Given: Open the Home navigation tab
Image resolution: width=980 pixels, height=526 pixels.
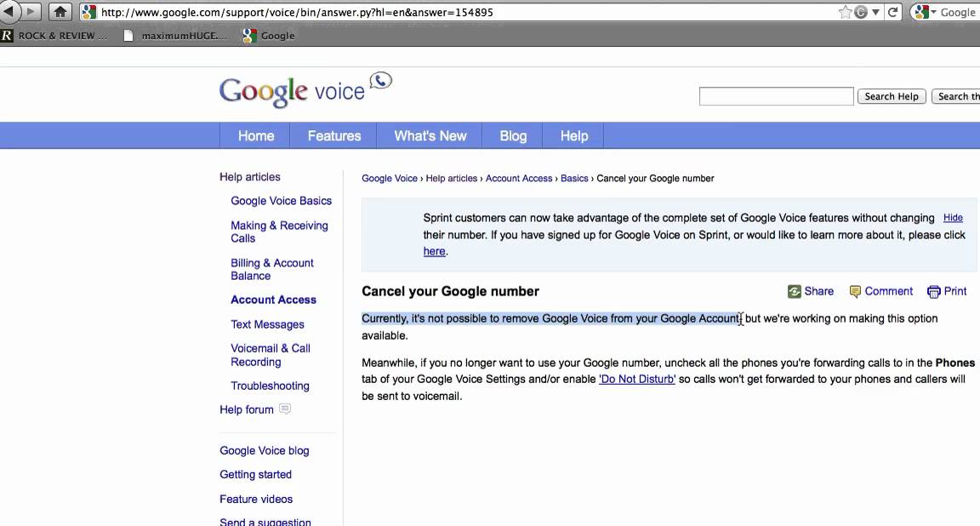Looking at the screenshot, I should pos(255,135).
